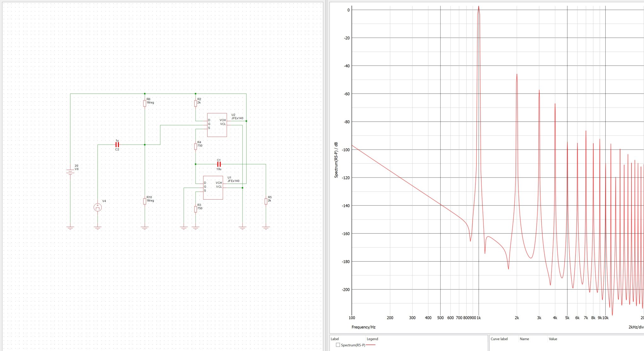Select the U1 JFEx140 component block

(x=213, y=188)
